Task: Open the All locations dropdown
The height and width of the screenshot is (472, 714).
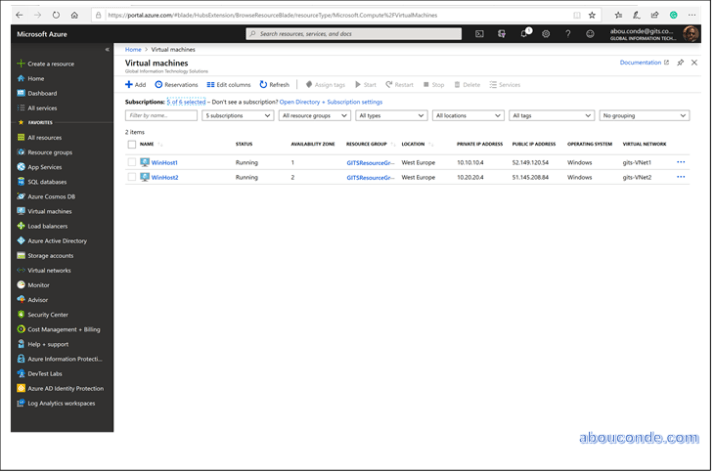Action: coord(467,116)
